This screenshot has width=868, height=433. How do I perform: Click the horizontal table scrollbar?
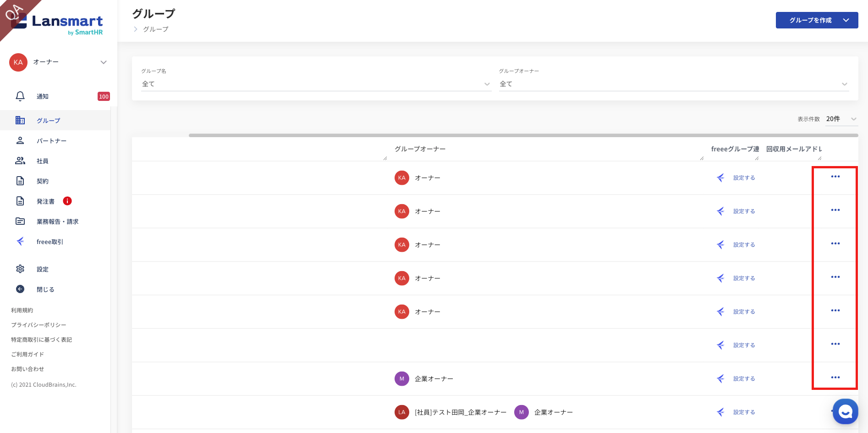pyautogui.click(x=523, y=135)
